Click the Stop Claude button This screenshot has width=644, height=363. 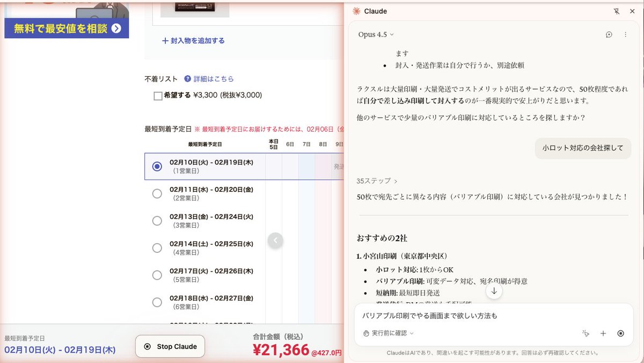(x=171, y=346)
